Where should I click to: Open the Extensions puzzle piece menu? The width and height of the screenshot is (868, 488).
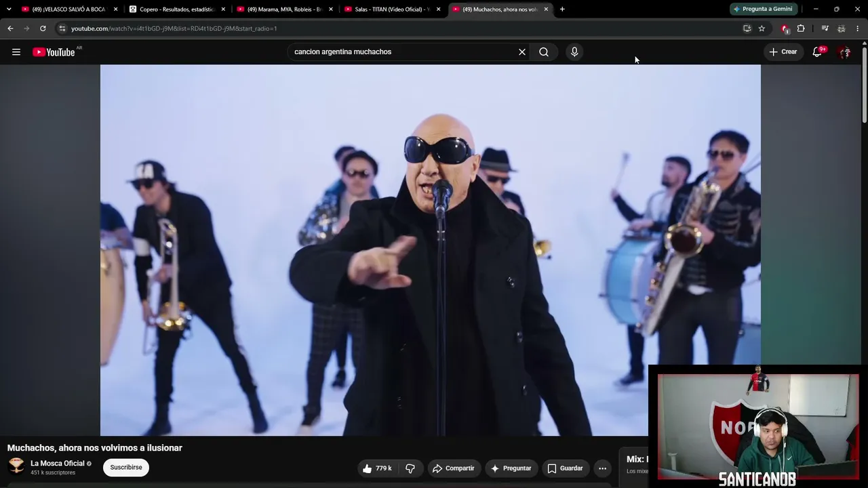point(801,28)
